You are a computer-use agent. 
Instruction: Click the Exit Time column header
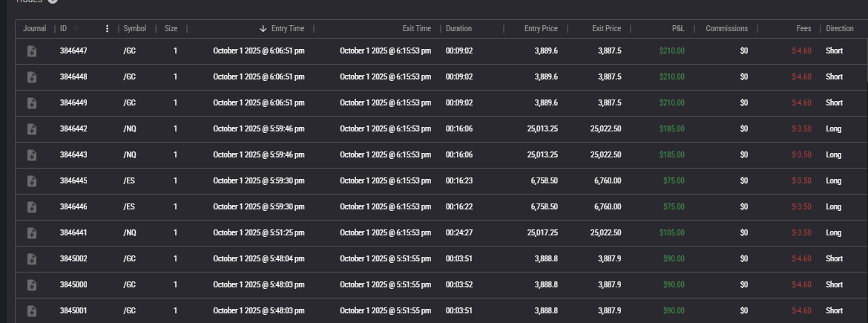pos(416,29)
